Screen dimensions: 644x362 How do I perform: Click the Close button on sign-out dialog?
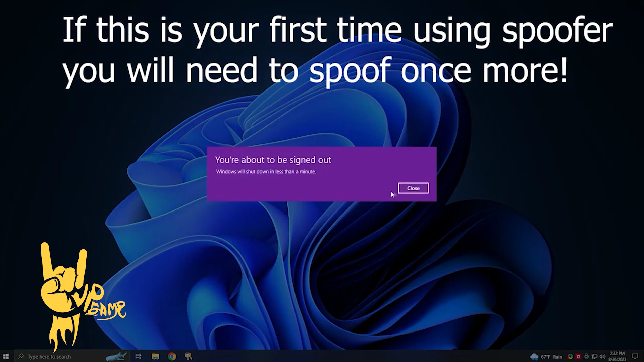413,188
